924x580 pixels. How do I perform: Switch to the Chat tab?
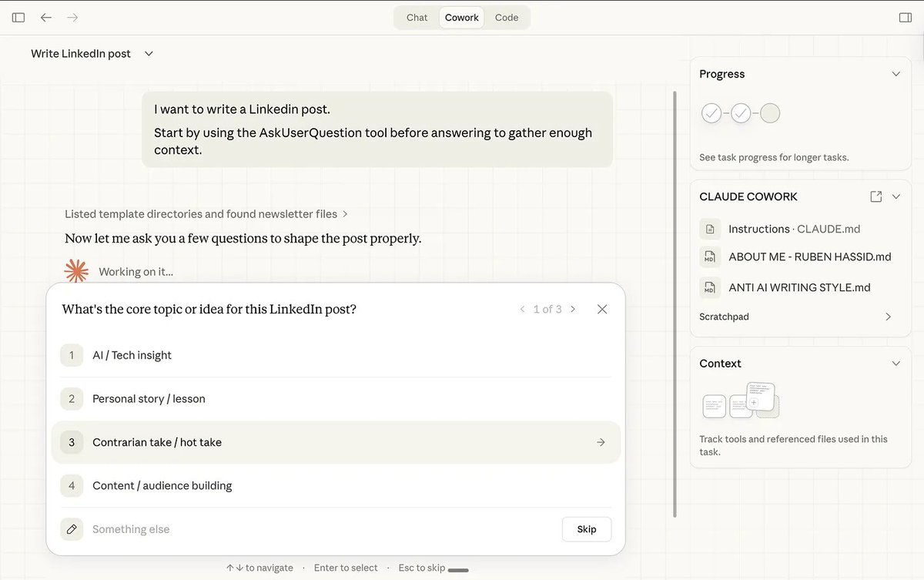pos(416,17)
